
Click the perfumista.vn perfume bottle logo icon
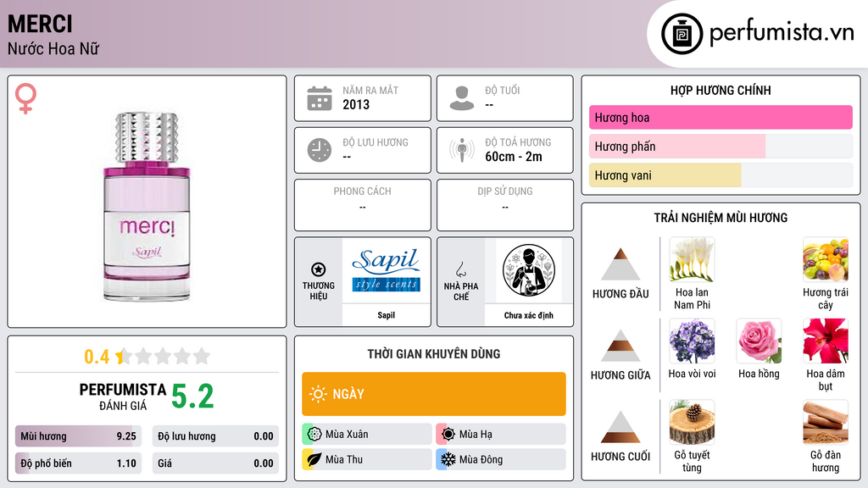click(682, 34)
